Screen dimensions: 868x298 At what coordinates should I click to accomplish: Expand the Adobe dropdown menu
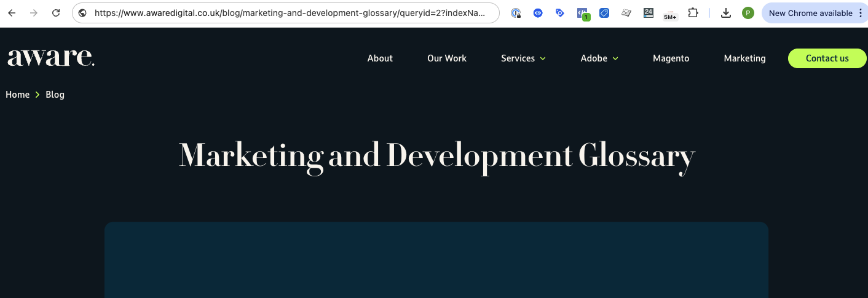599,58
